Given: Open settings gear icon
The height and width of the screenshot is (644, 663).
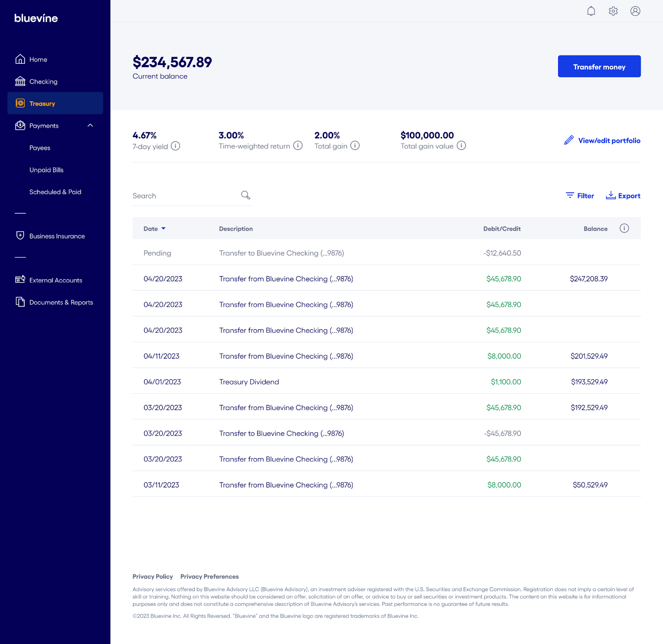Looking at the screenshot, I should [613, 11].
